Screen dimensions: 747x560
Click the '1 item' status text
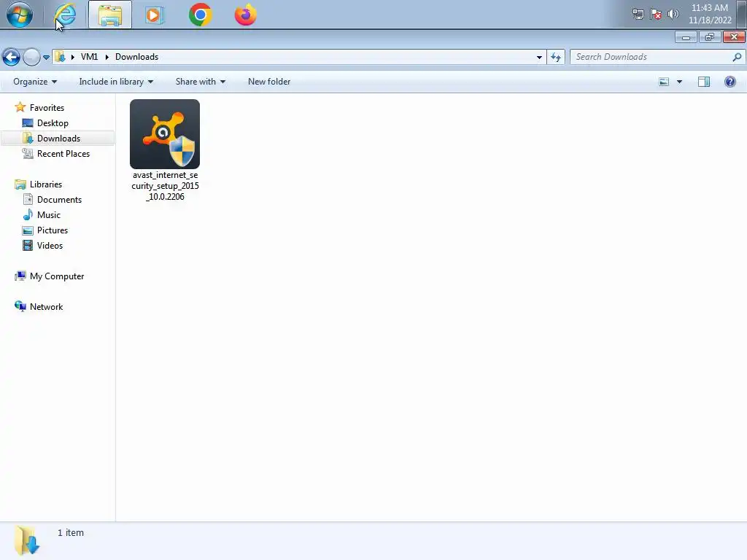point(71,532)
